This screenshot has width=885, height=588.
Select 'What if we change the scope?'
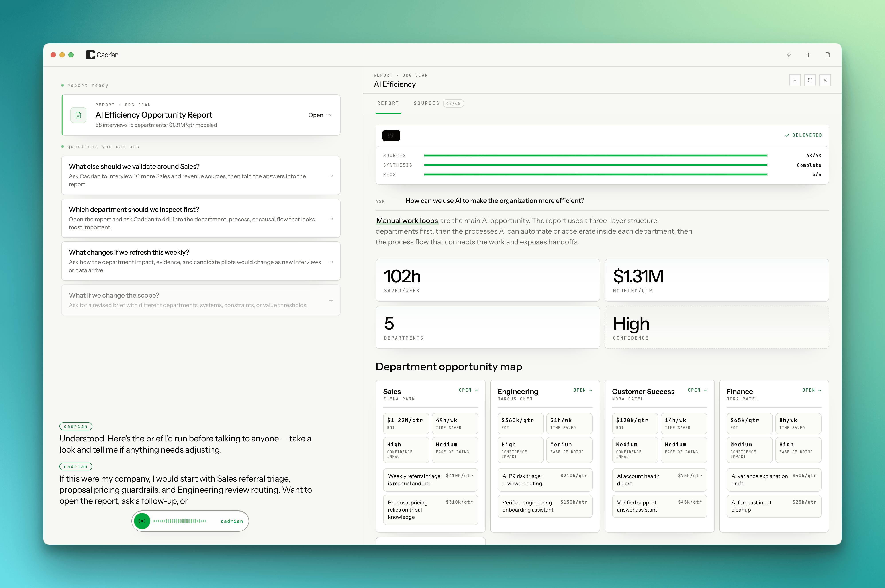click(x=201, y=300)
